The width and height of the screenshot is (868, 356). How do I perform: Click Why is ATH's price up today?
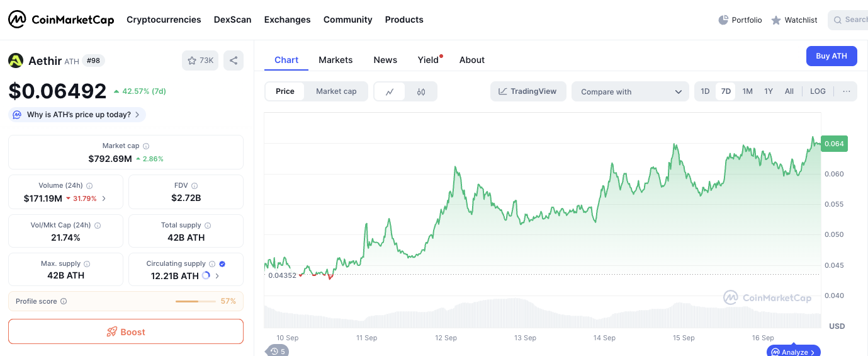[77, 115]
